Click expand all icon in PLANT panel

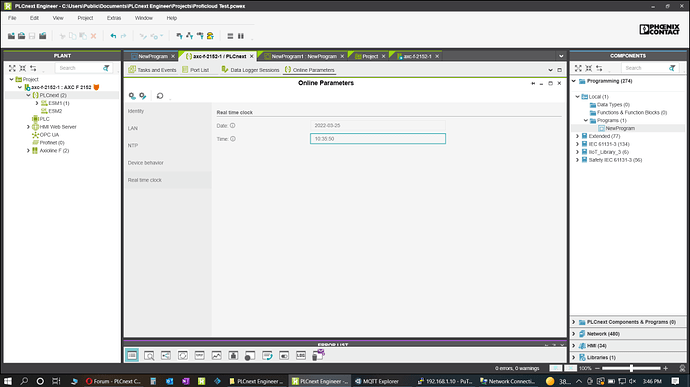pyautogui.click(x=12, y=68)
